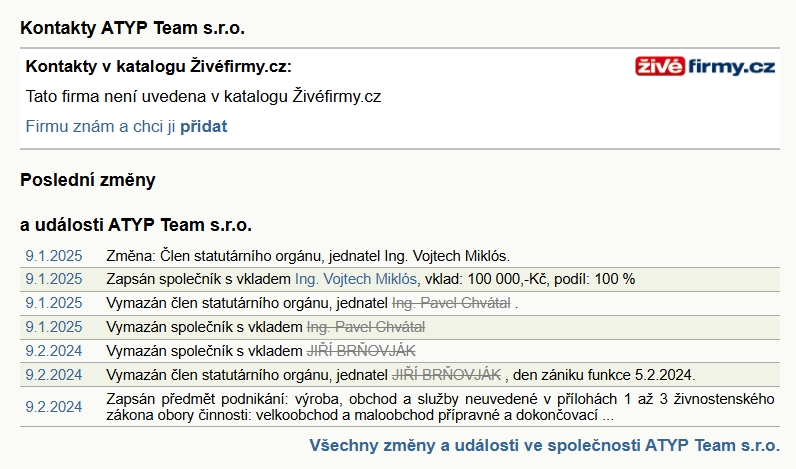Click 'Firmu znám a chci ji' link text

tap(101, 126)
